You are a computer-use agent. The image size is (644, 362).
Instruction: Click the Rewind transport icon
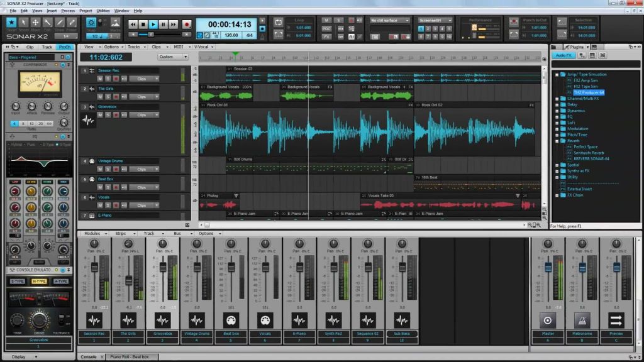[133, 24]
